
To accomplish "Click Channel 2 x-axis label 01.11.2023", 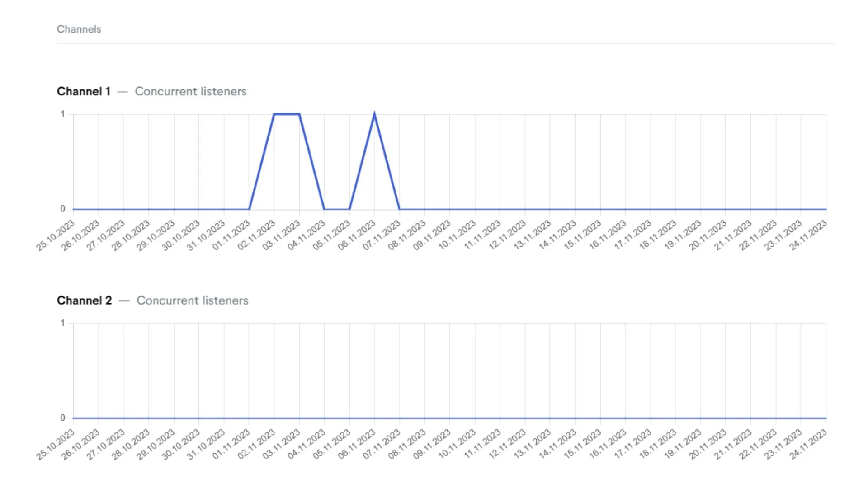I will click(231, 444).
